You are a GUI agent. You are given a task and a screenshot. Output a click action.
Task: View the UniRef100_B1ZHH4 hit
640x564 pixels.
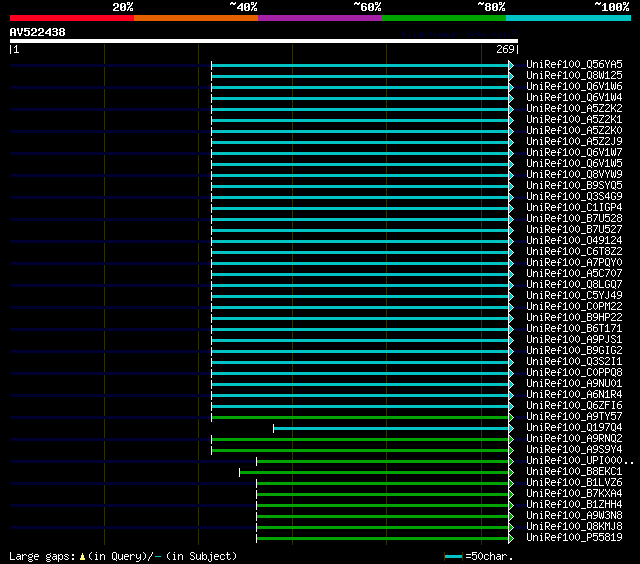click(574, 505)
